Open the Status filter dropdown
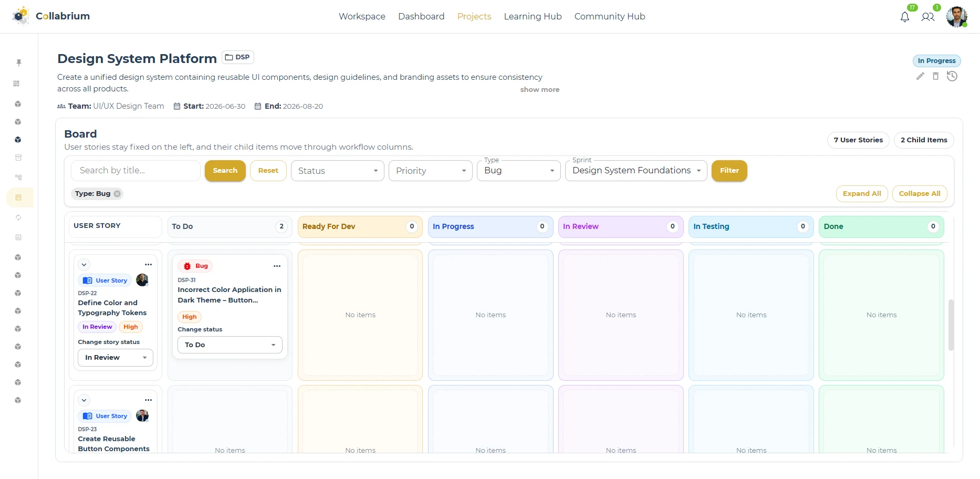The height and width of the screenshot is (479, 980). (x=338, y=171)
